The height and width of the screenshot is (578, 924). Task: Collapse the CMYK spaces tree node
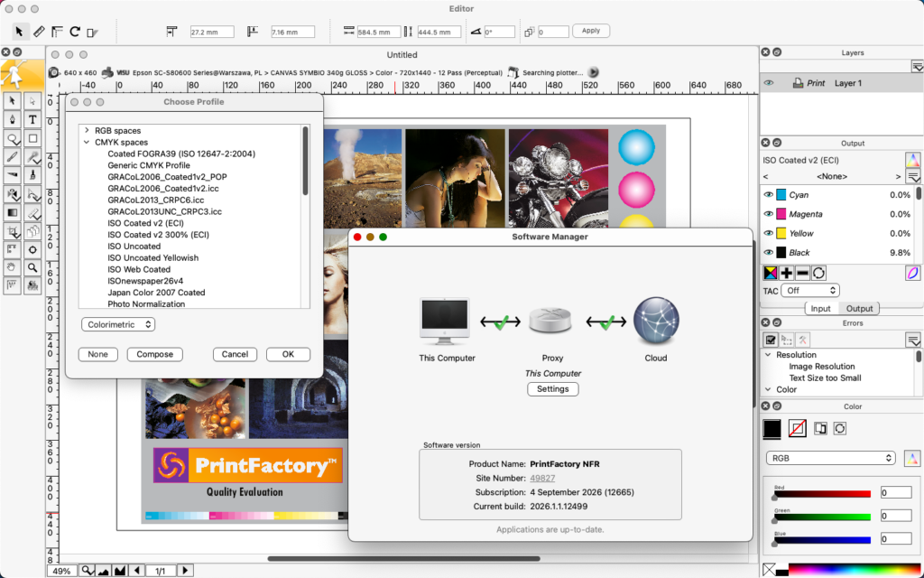point(87,142)
